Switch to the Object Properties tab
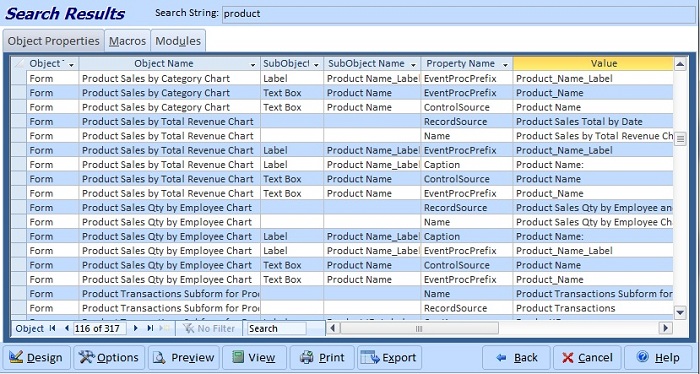 pyautogui.click(x=54, y=41)
